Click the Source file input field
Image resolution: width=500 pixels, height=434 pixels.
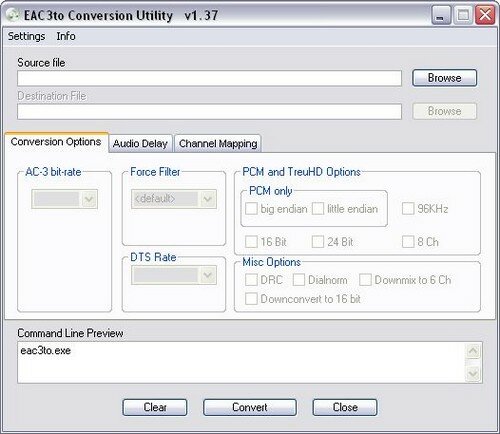tap(209, 78)
